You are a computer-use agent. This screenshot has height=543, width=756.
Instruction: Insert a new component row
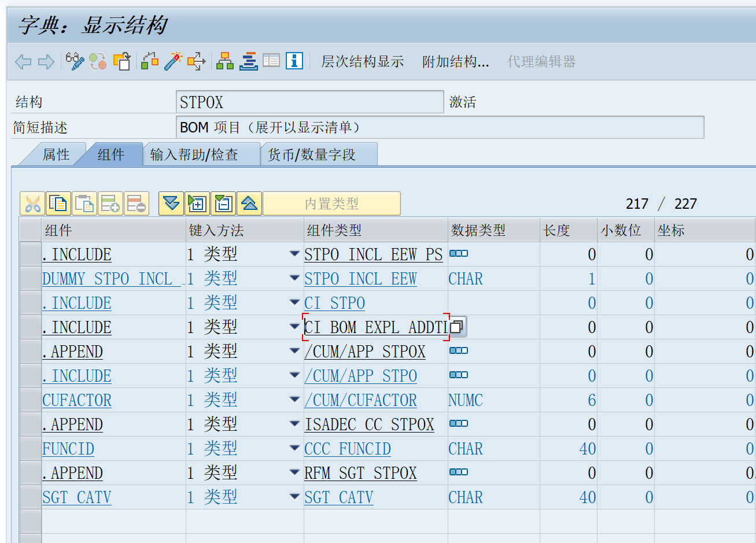tap(110, 203)
